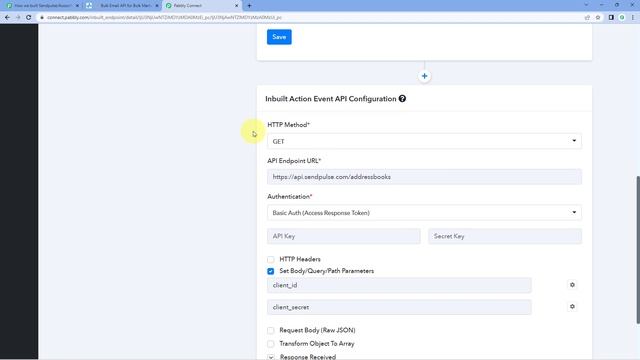Open the browser profile avatar
This screenshot has width=640, height=360.
pyautogui.click(x=622, y=18)
